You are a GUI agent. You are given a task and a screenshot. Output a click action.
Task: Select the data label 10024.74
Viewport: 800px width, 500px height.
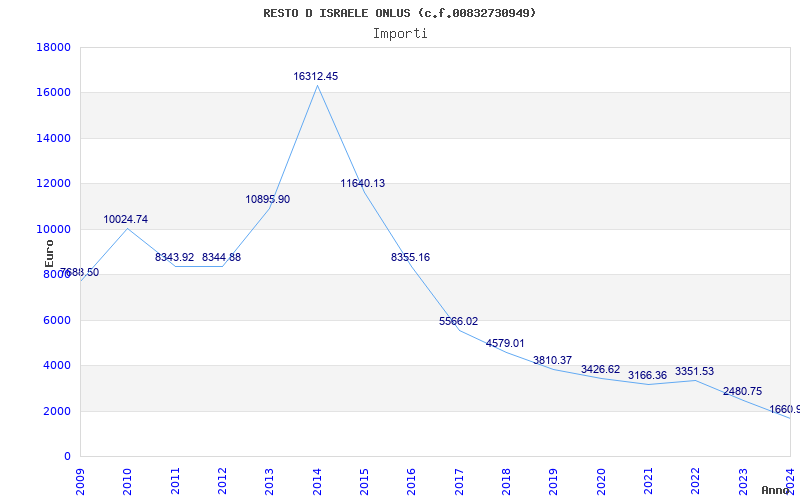[126, 219]
